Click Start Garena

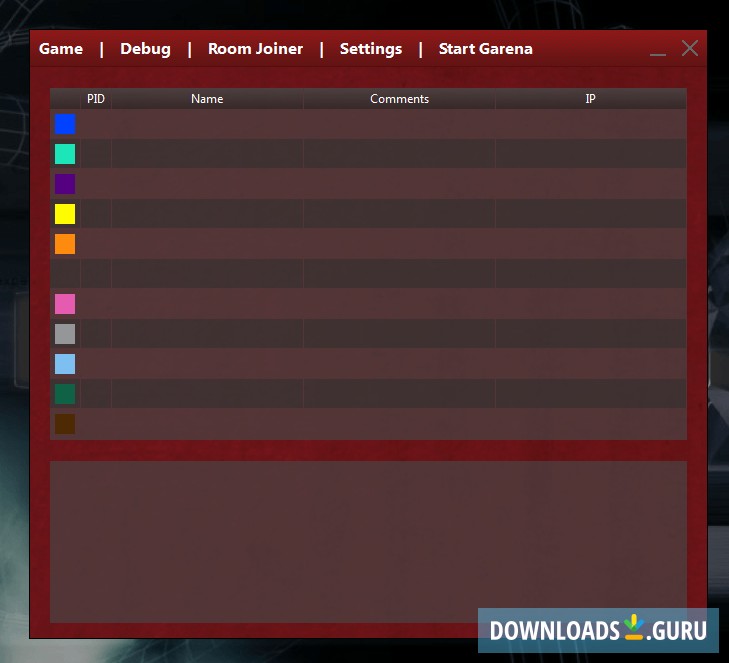pyautogui.click(x=485, y=49)
